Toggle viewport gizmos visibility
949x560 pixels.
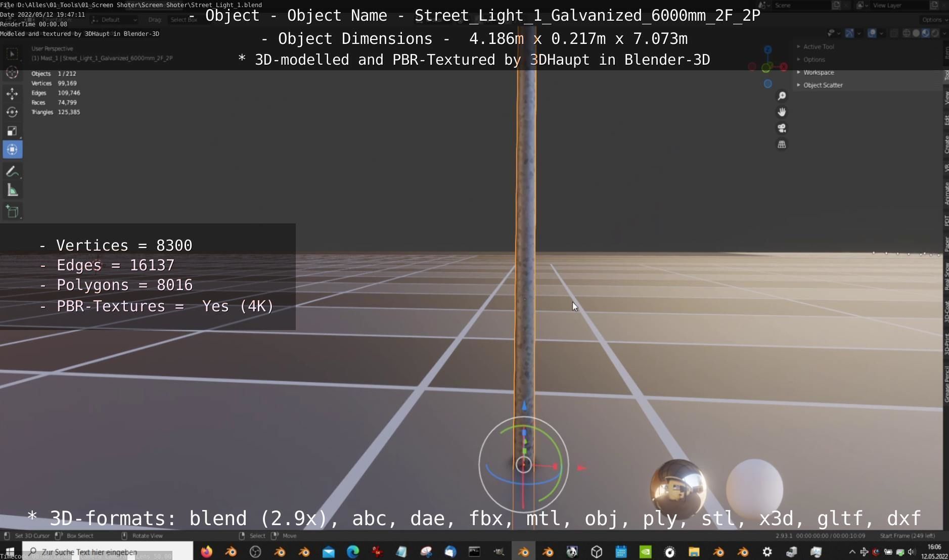click(x=849, y=33)
